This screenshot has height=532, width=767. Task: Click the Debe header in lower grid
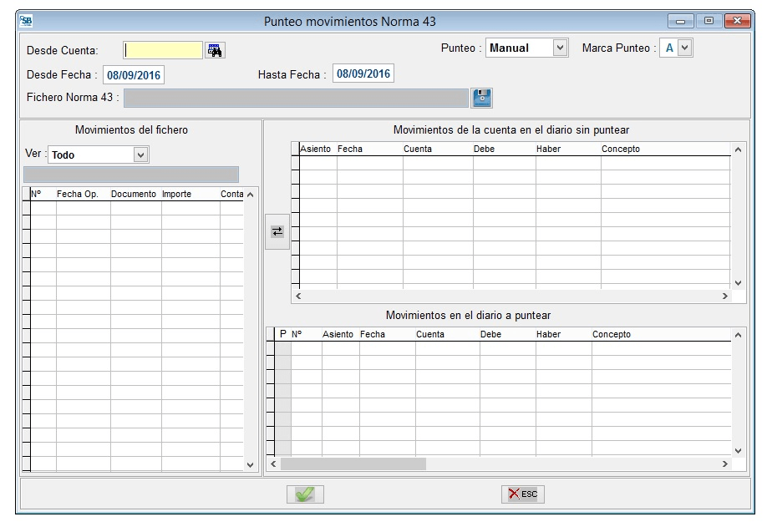click(490, 334)
